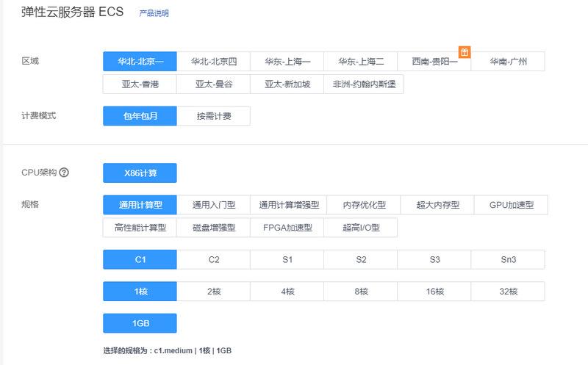The width and height of the screenshot is (588, 365).
Task: Choose 2核 CPU count
Action: click(x=213, y=291)
